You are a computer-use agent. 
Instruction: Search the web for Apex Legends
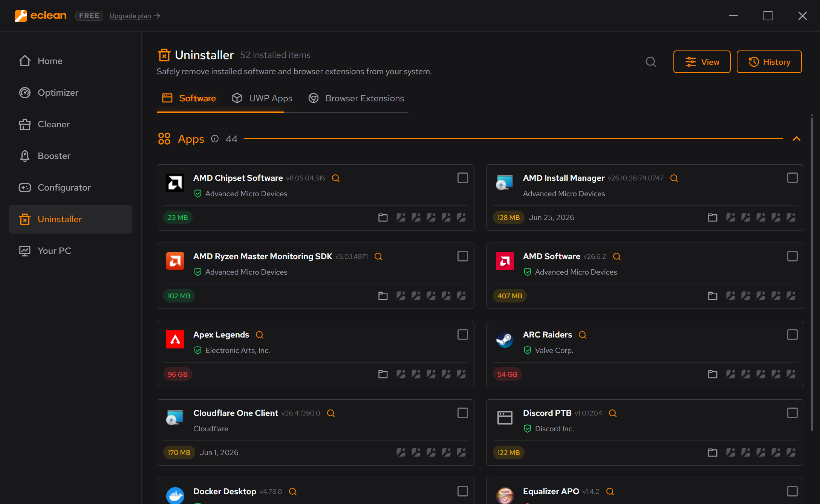(260, 335)
